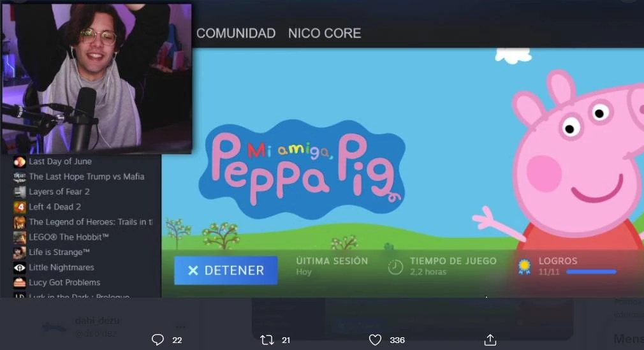This screenshot has height=350, width=644.
Task: Retweet using the retweet icon
Action: (x=267, y=340)
